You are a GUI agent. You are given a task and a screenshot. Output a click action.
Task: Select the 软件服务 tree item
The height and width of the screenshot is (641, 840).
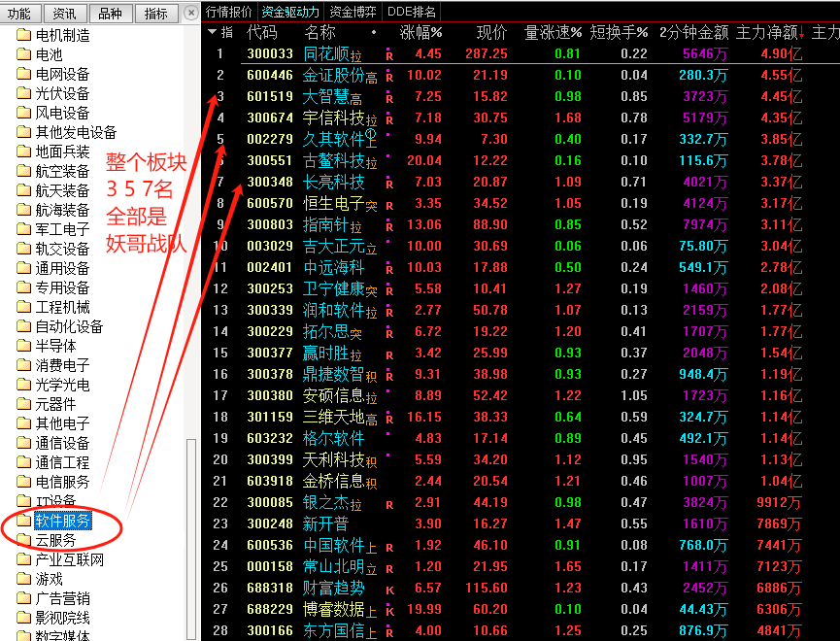pyautogui.click(x=63, y=521)
